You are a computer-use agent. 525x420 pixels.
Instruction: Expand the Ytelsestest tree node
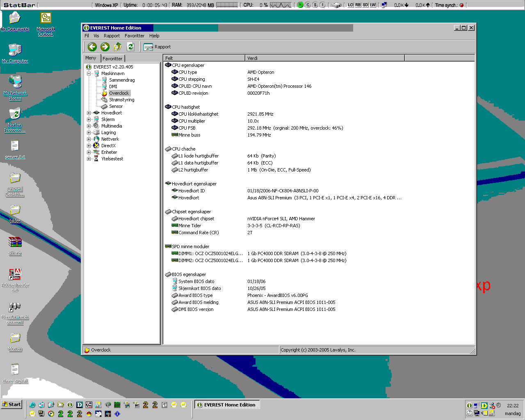pyautogui.click(x=89, y=159)
